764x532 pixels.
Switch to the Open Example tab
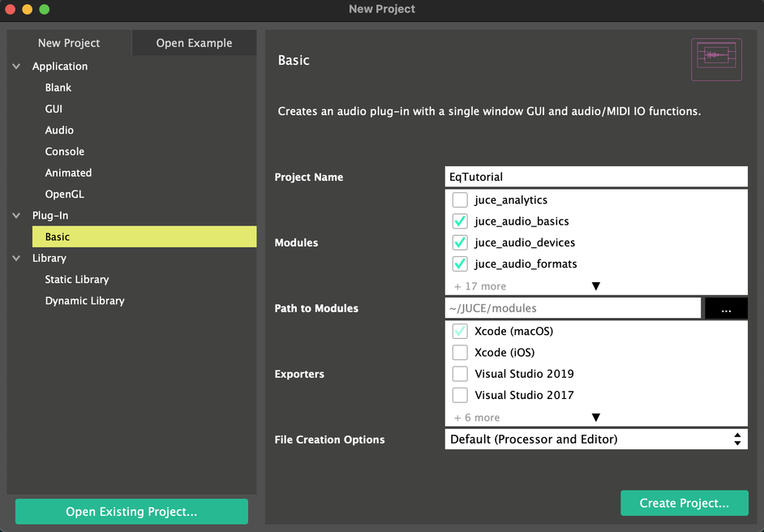pyautogui.click(x=194, y=43)
